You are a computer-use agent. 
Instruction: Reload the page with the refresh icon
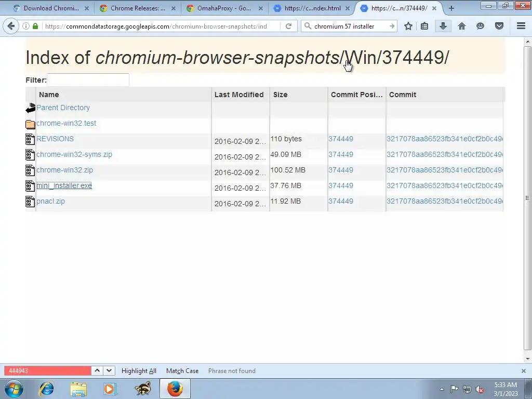(288, 26)
